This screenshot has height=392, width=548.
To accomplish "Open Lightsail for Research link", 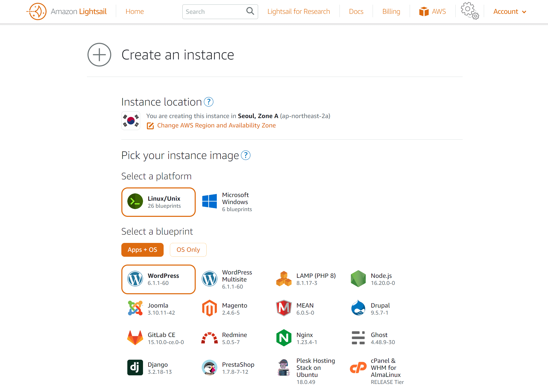I will [299, 12].
